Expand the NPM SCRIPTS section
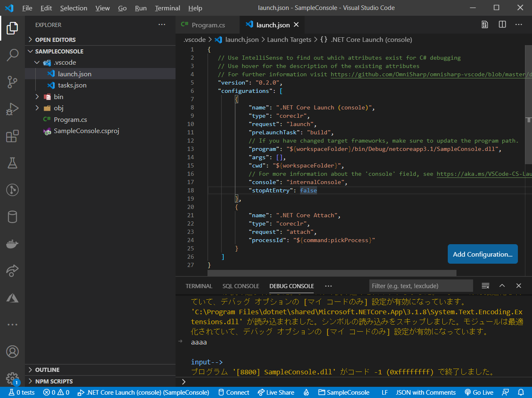The height and width of the screenshot is (398, 532). [100, 381]
